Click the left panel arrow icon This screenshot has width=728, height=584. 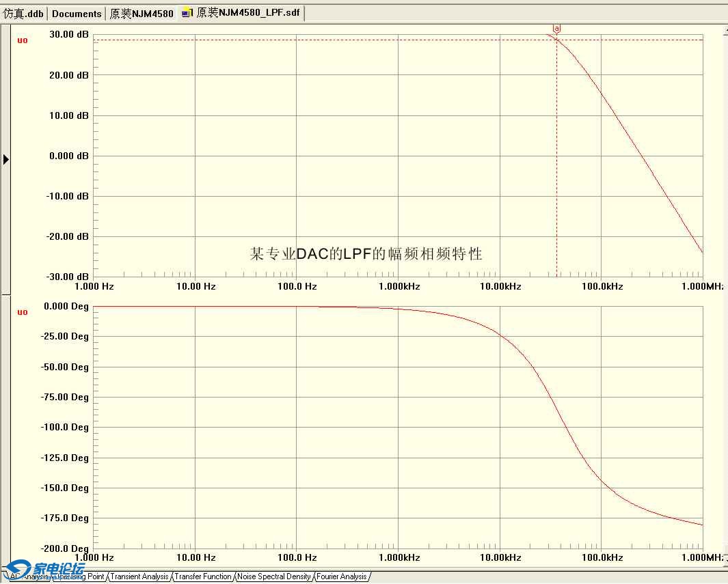pos(6,159)
